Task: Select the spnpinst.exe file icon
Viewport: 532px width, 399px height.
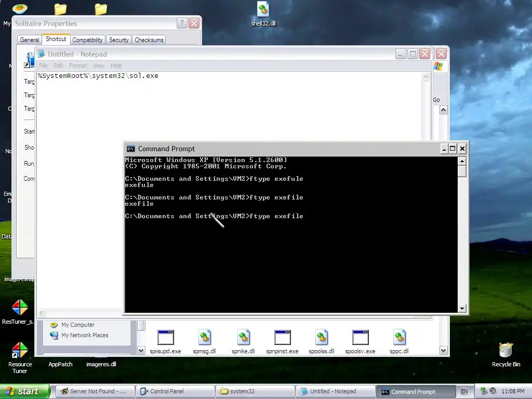Action: click(x=282, y=342)
